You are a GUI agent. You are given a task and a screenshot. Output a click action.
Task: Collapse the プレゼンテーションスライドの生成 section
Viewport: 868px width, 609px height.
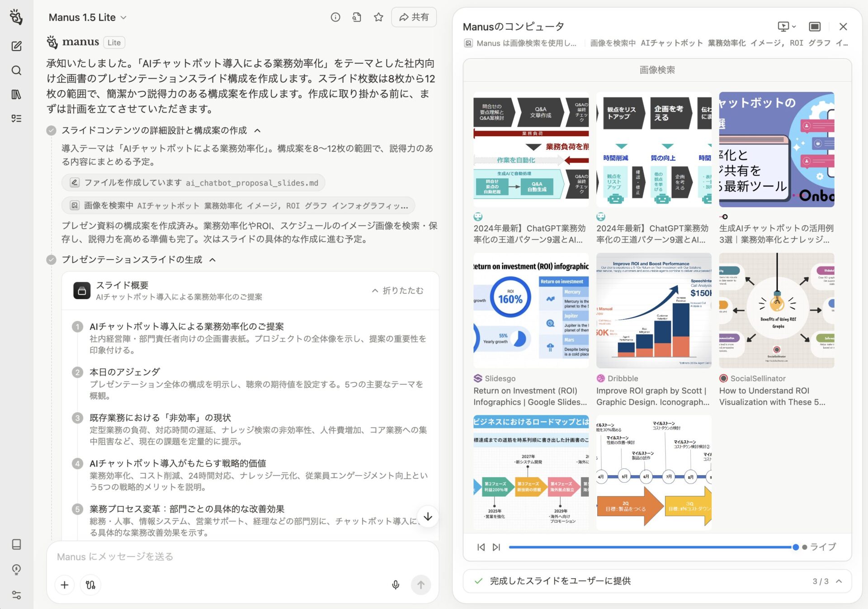point(212,259)
